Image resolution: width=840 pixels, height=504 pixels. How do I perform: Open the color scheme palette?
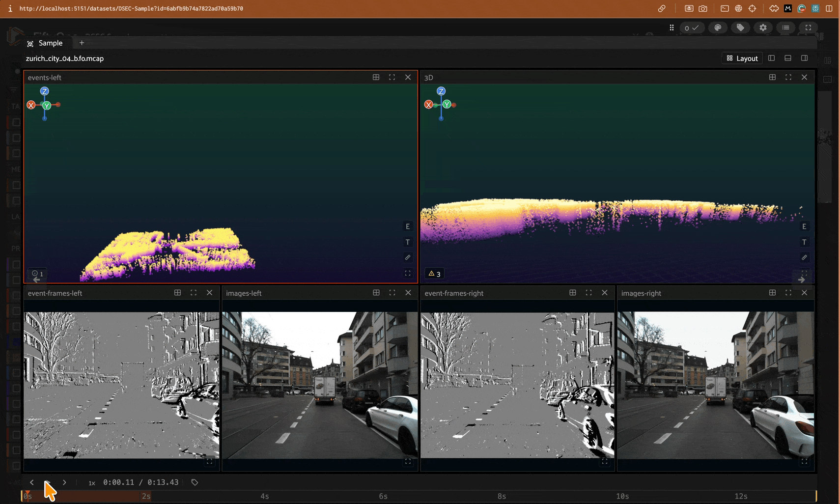point(718,28)
